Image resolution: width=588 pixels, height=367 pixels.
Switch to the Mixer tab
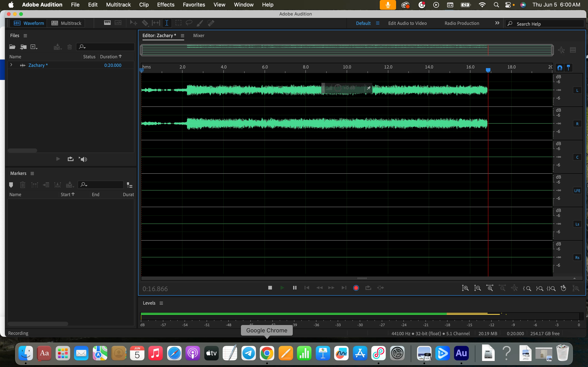pos(198,35)
